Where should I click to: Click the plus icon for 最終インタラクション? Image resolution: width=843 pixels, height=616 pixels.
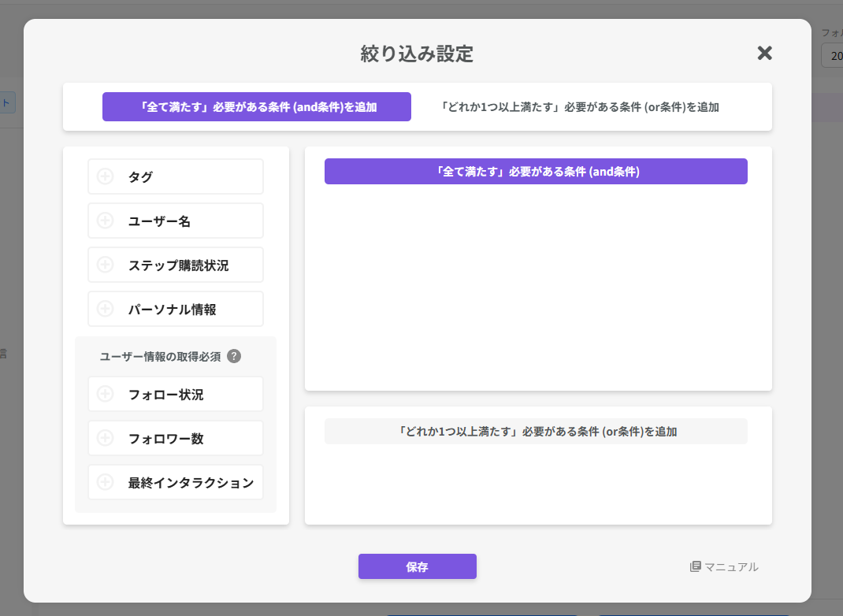[105, 482]
